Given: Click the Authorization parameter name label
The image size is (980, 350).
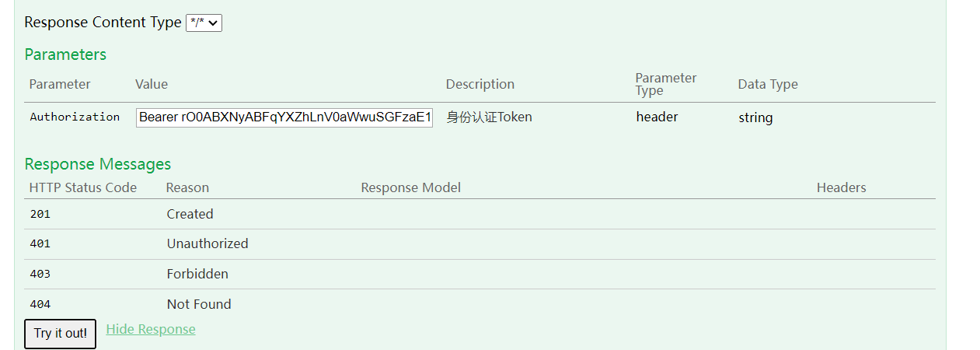Looking at the screenshot, I should coord(75,117).
